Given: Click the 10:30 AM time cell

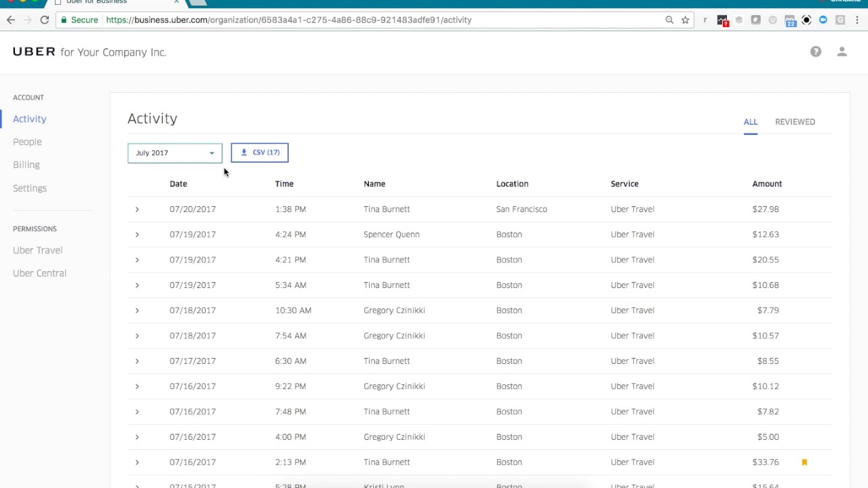Looking at the screenshot, I should tap(293, 310).
